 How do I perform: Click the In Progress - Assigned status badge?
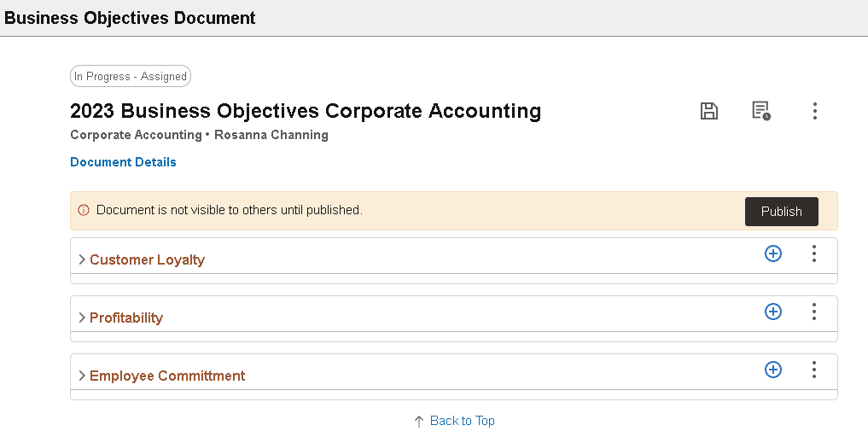[130, 77]
